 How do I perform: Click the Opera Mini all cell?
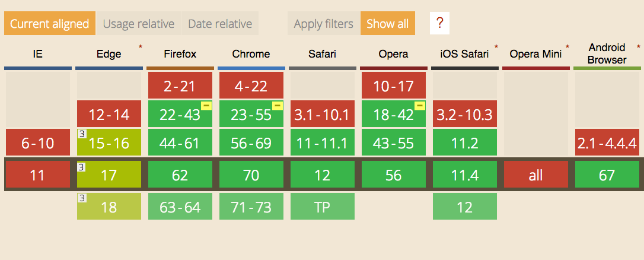pyautogui.click(x=536, y=175)
